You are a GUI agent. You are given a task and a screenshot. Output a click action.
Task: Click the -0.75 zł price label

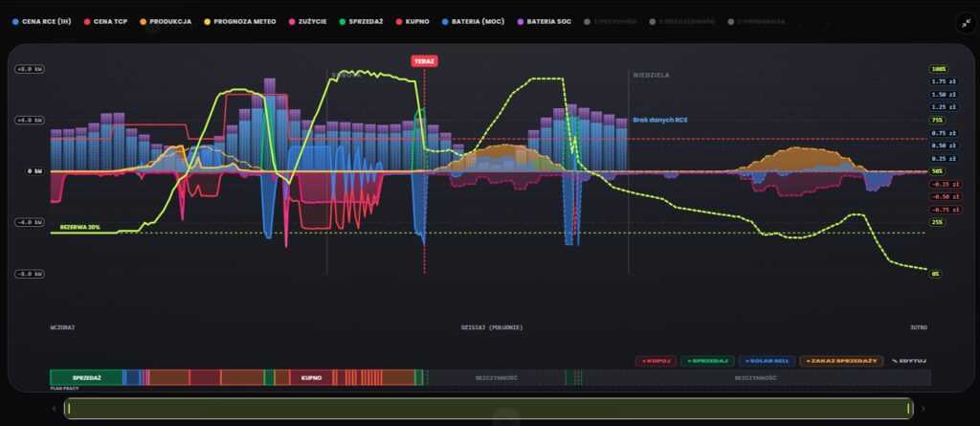click(945, 210)
